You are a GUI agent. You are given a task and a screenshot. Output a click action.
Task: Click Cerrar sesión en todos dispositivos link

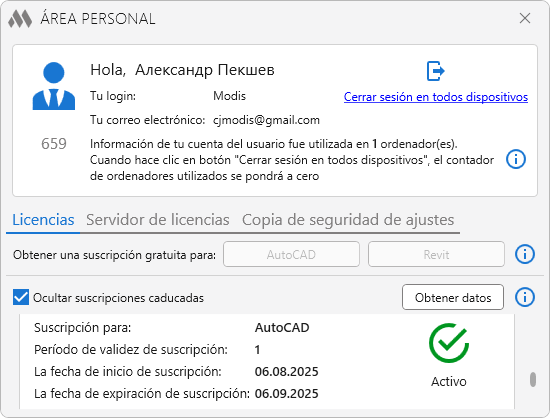coord(436,97)
